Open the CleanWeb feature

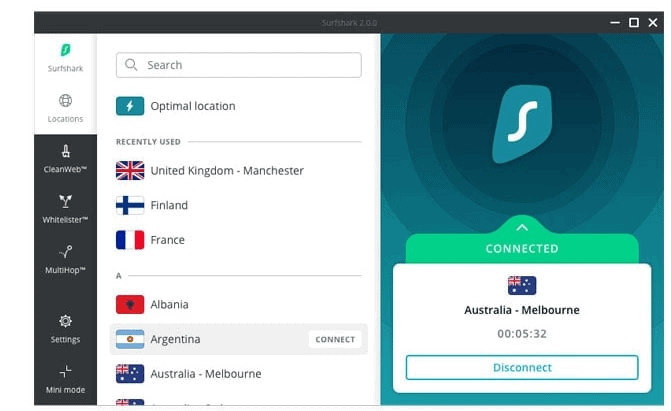tap(65, 159)
